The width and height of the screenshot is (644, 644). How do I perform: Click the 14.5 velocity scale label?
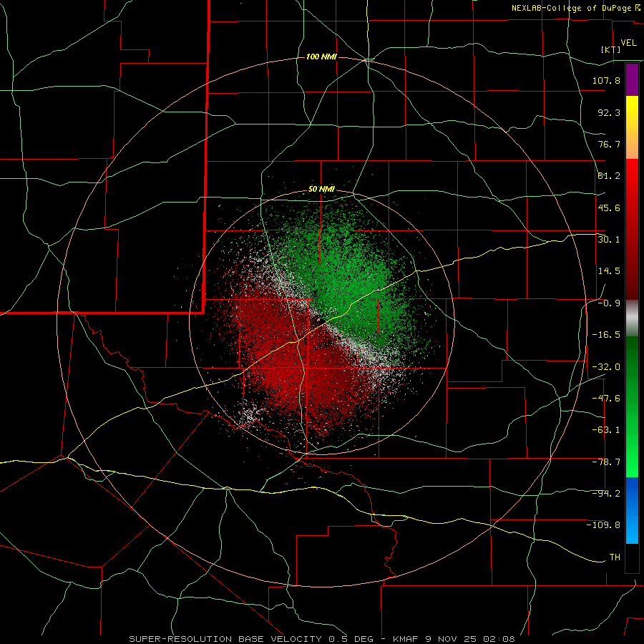tap(609, 271)
